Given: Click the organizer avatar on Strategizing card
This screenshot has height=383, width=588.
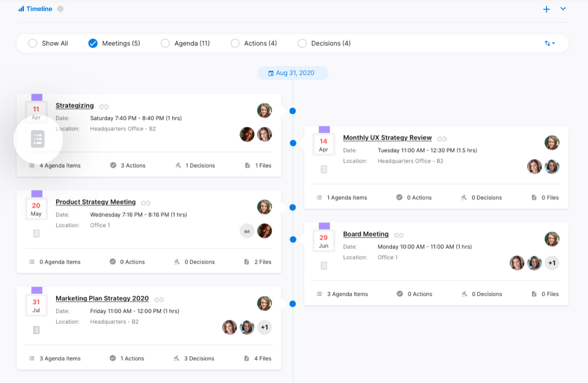Looking at the screenshot, I should (265, 110).
